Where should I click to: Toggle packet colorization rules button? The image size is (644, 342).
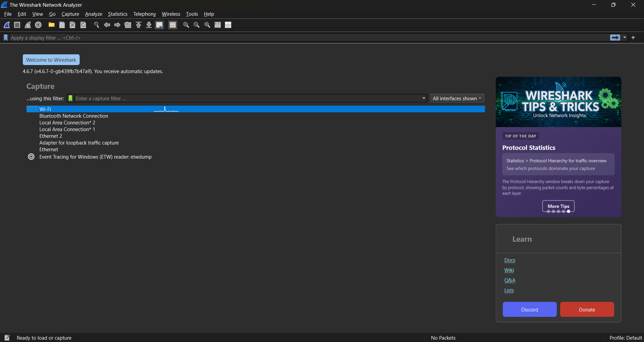point(173,25)
